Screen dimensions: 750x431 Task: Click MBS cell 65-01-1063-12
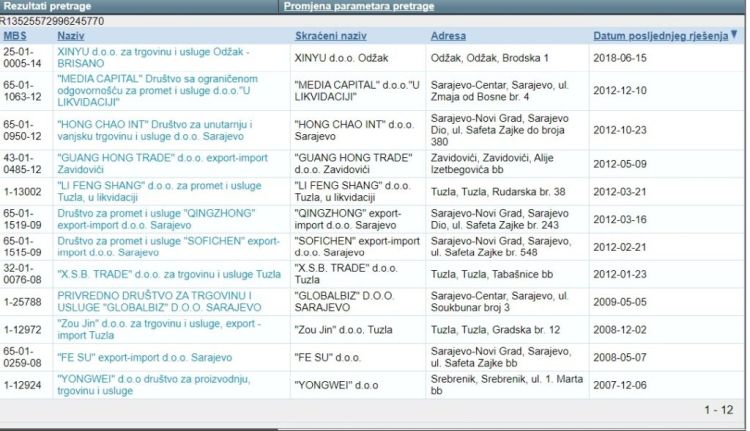[x=22, y=91]
